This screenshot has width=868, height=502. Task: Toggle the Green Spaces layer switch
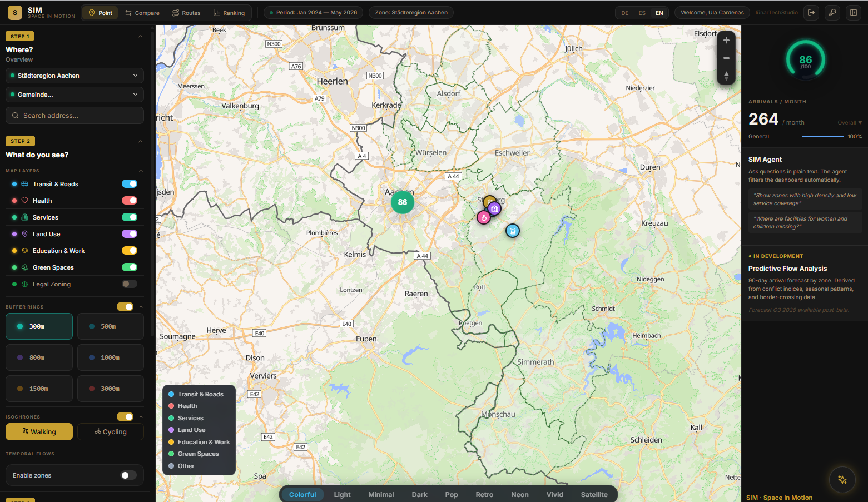tap(130, 267)
